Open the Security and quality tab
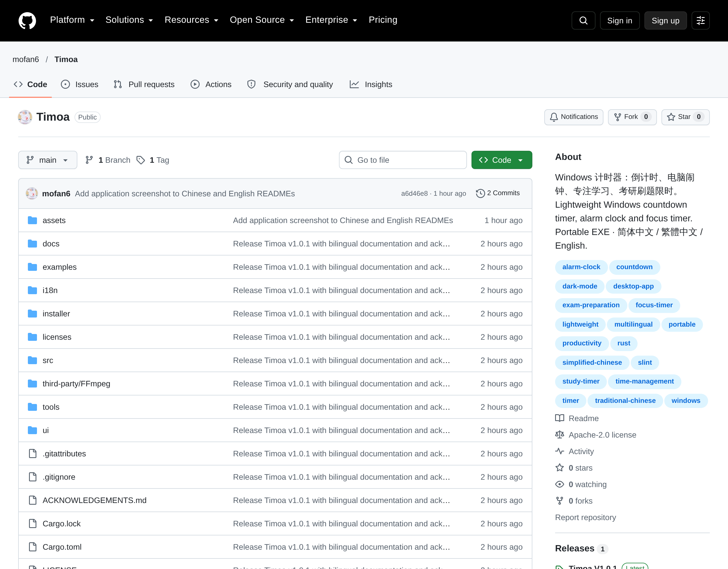 pyautogui.click(x=290, y=84)
